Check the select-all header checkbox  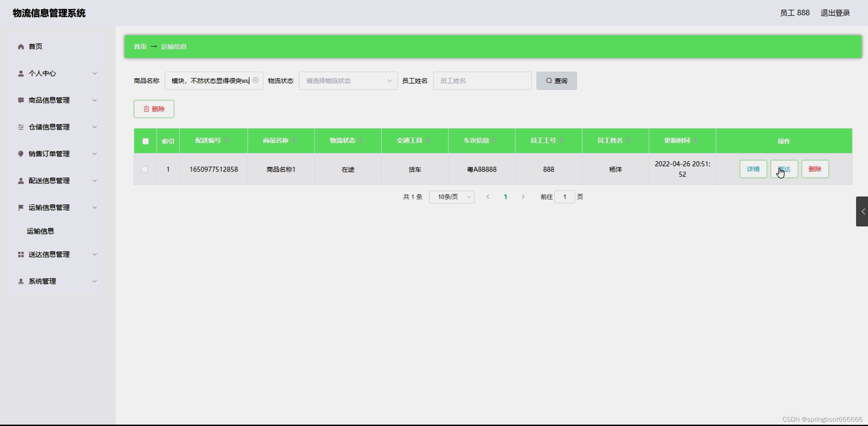[145, 141]
